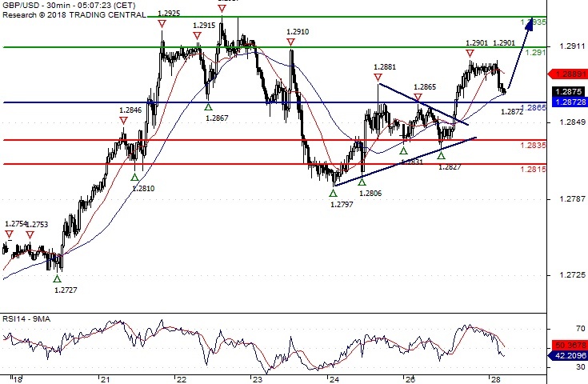Viewport: 588px width, 384px height.
Task: Click the green 1.291 resistance level label
Action: coord(535,53)
